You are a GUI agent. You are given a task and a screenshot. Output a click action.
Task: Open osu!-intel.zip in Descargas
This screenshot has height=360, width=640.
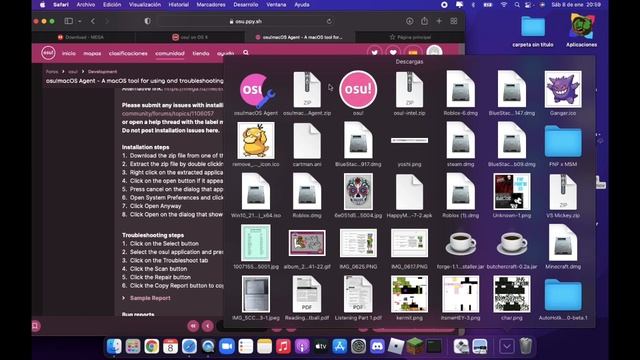pyautogui.click(x=409, y=90)
